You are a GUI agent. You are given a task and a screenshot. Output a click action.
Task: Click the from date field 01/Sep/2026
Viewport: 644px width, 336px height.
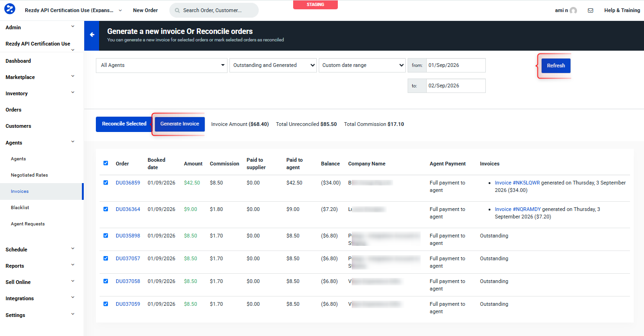point(456,66)
